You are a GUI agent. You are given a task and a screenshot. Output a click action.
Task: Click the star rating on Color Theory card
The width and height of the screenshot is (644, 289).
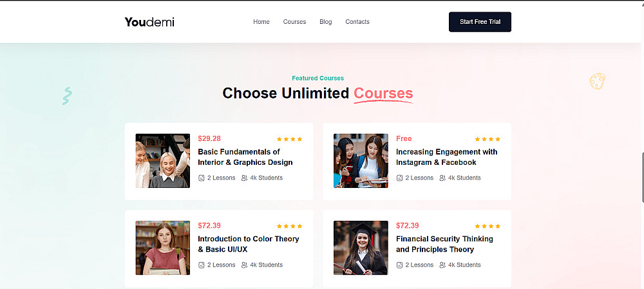coord(289,226)
